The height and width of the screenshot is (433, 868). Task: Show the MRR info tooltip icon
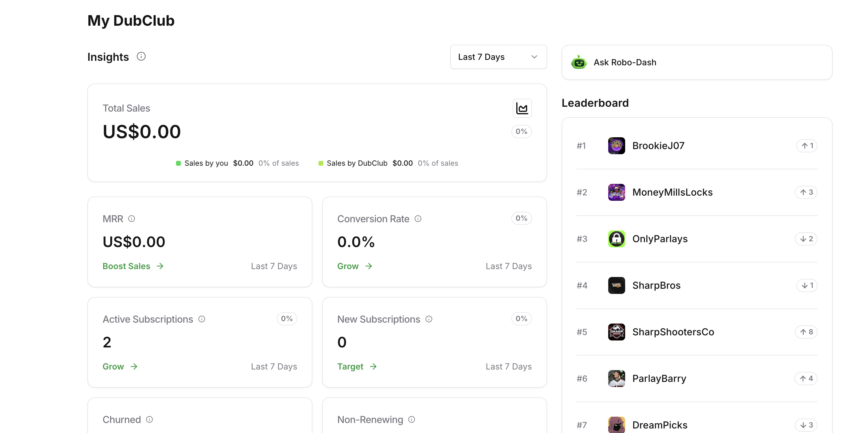(x=132, y=219)
